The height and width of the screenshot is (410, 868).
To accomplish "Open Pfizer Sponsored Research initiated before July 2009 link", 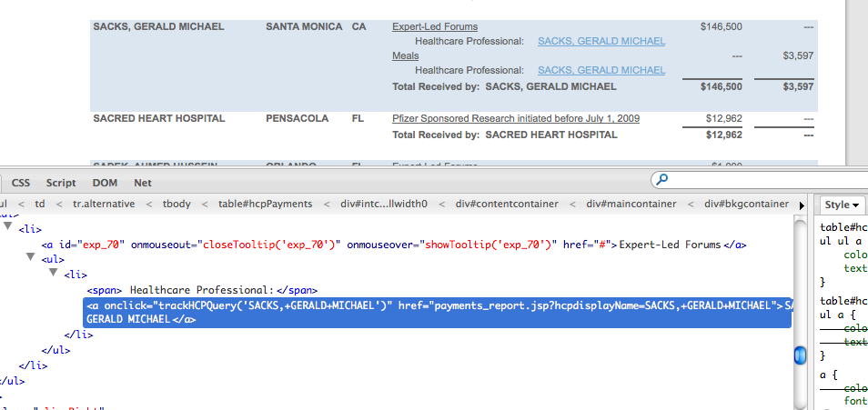I will point(516,118).
